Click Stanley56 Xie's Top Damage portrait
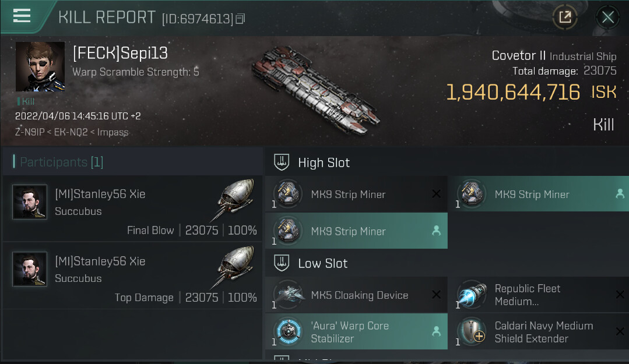The image size is (629, 364). 30,269
